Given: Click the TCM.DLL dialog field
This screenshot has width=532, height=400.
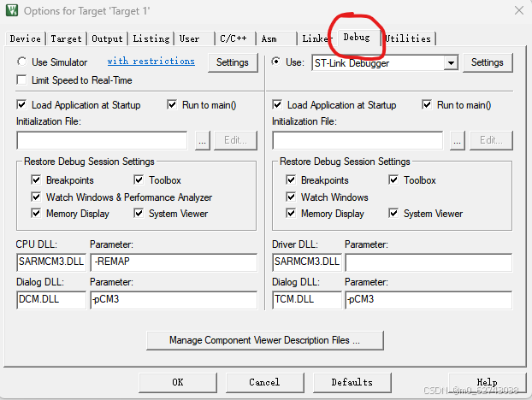Looking at the screenshot, I should [307, 300].
